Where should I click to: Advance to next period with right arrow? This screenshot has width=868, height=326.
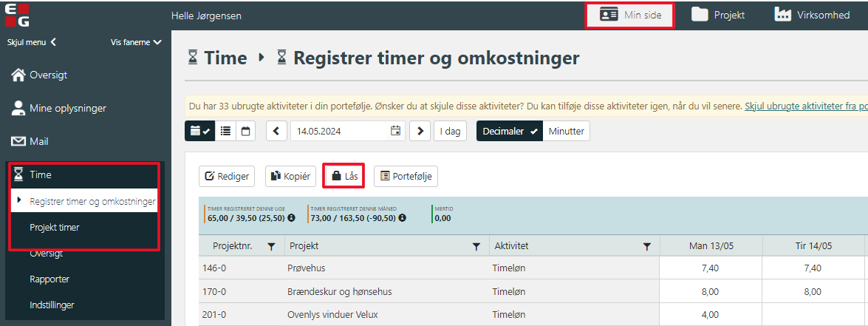[x=420, y=131]
